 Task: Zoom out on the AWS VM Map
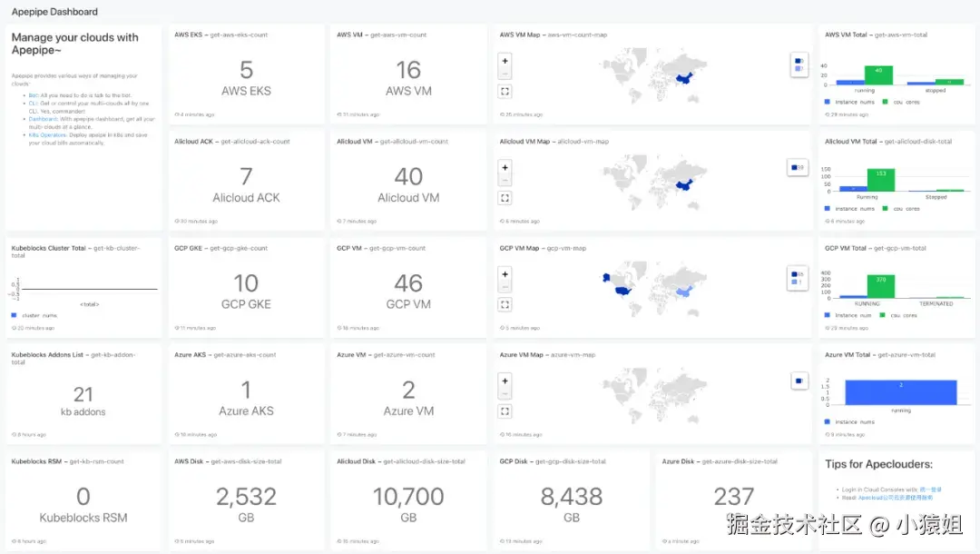(x=505, y=74)
